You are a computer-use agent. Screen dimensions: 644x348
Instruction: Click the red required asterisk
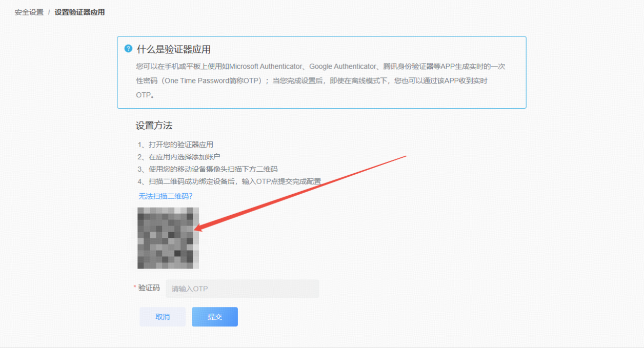(135, 288)
